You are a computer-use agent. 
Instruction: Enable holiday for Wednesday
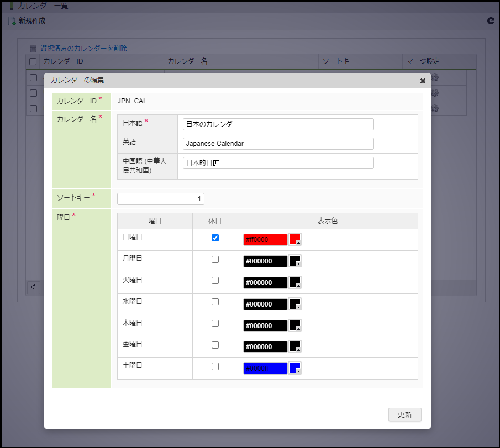(215, 302)
